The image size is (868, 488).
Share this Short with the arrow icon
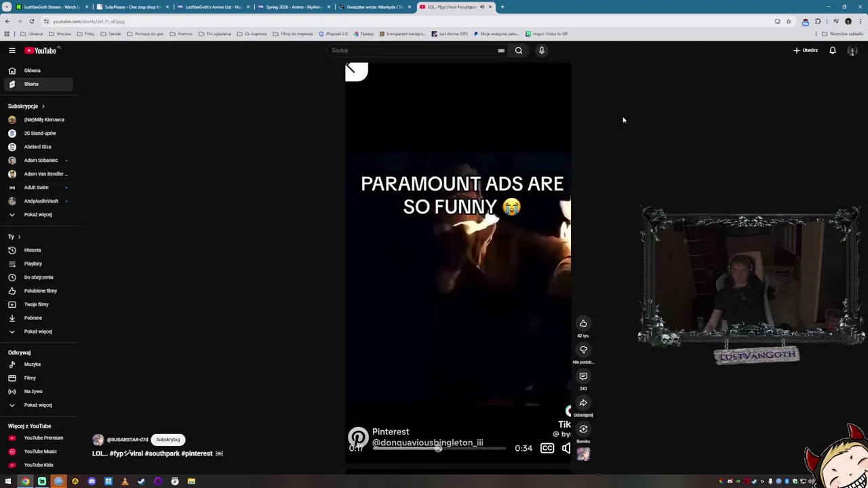pyautogui.click(x=583, y=403)
